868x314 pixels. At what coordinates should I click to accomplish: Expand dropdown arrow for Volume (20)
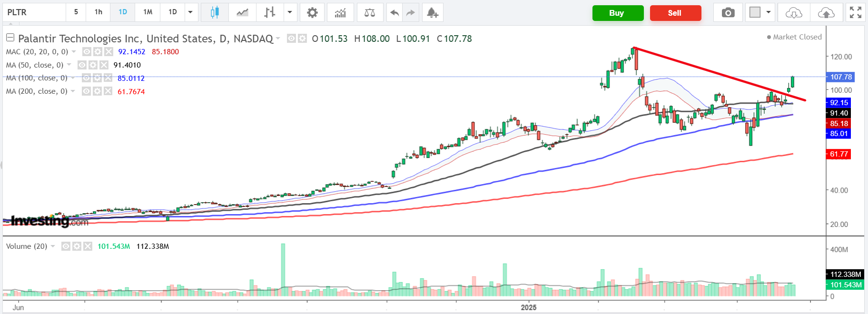click(53, 246)
